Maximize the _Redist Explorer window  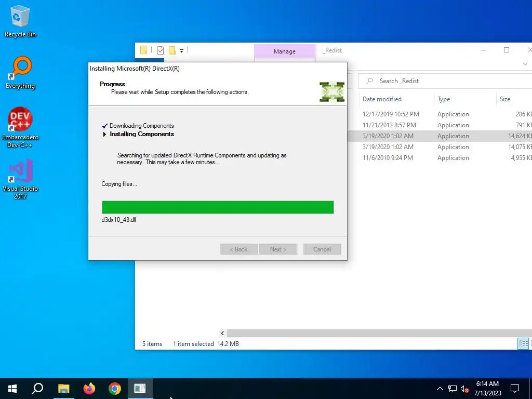(506, 50)
